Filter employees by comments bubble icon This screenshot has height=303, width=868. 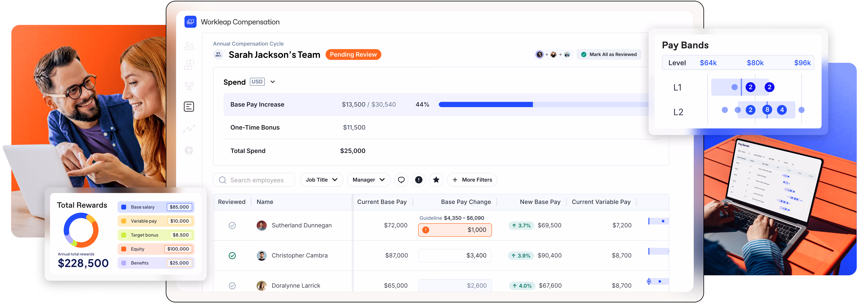(401, 180)
